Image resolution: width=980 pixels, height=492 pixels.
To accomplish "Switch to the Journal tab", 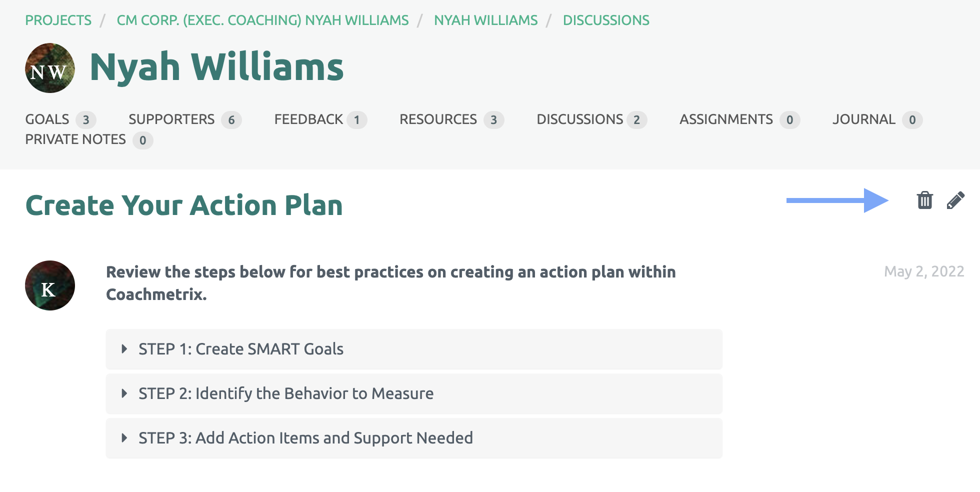I will click(877, 119).
